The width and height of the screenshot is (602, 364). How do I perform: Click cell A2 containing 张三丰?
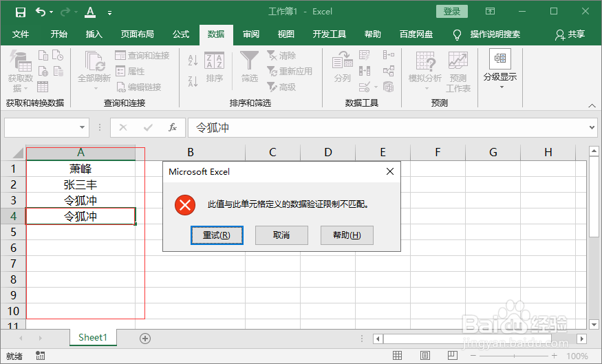click(80, 184)
